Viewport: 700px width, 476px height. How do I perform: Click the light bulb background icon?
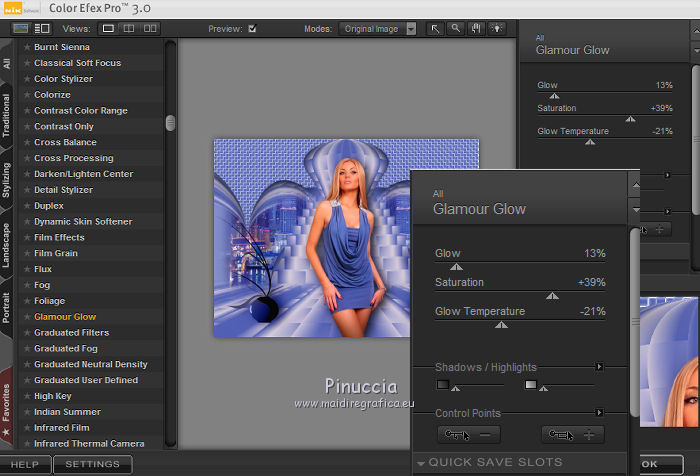494,29
